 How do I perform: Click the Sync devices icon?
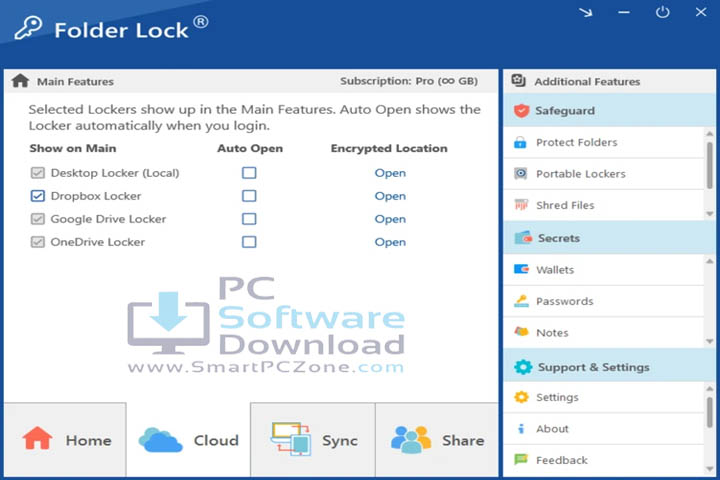click(x=291, y=439)
